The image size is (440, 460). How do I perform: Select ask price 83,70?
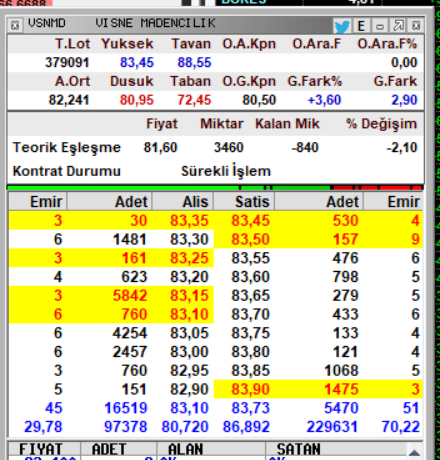[251, 314]
